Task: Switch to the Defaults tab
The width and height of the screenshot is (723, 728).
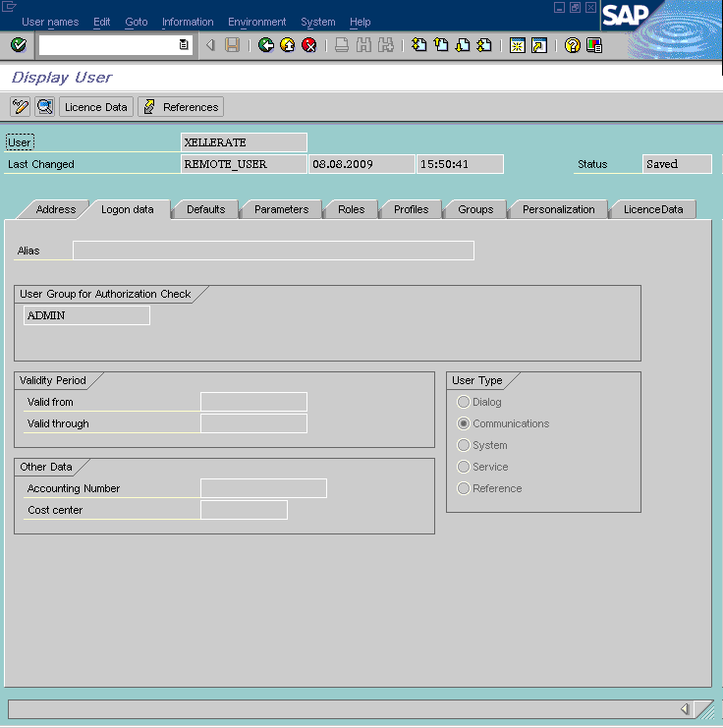Action: coord(205,209)
